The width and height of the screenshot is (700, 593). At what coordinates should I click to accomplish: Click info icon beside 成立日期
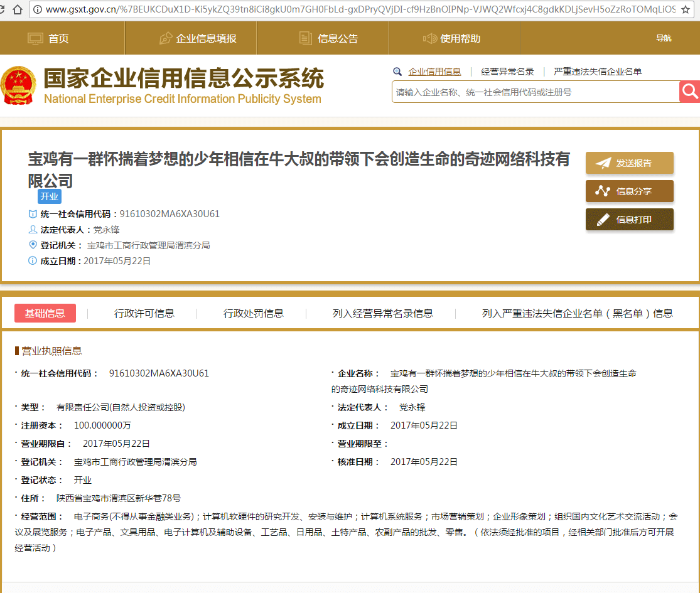pos(33,260)
